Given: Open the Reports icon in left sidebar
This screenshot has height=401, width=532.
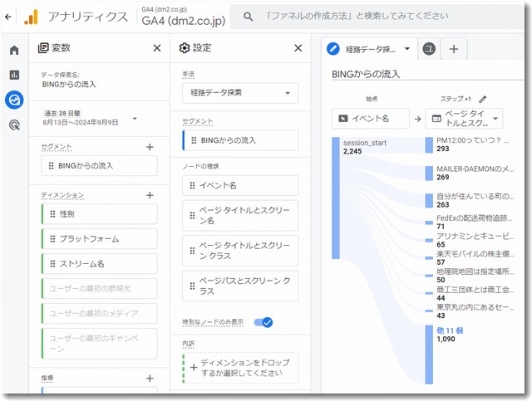Looking at the screenshot, I should tap(13, 75).
